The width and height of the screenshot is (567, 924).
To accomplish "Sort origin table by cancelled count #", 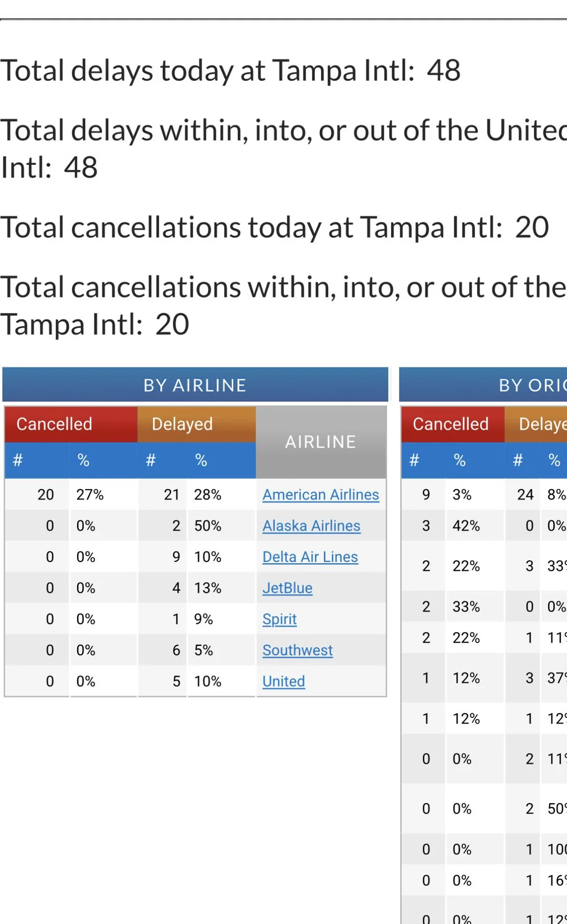I will [414, 460].
